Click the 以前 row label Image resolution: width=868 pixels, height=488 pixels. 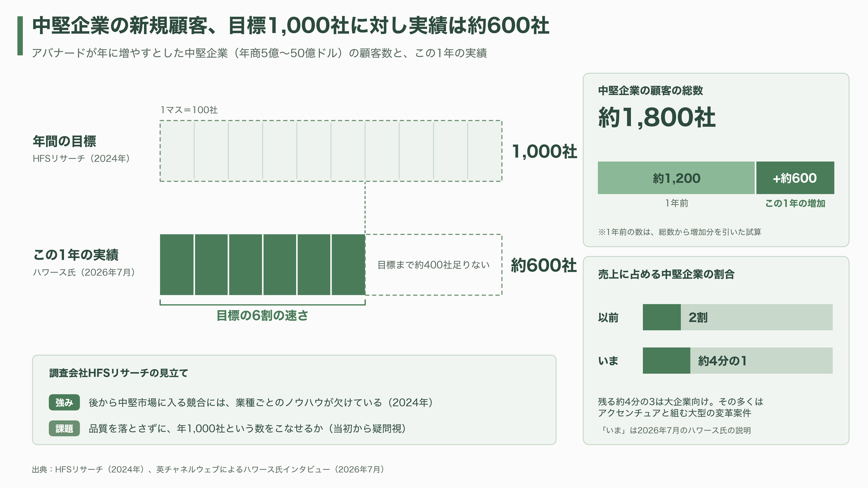[x=608, y=317]
